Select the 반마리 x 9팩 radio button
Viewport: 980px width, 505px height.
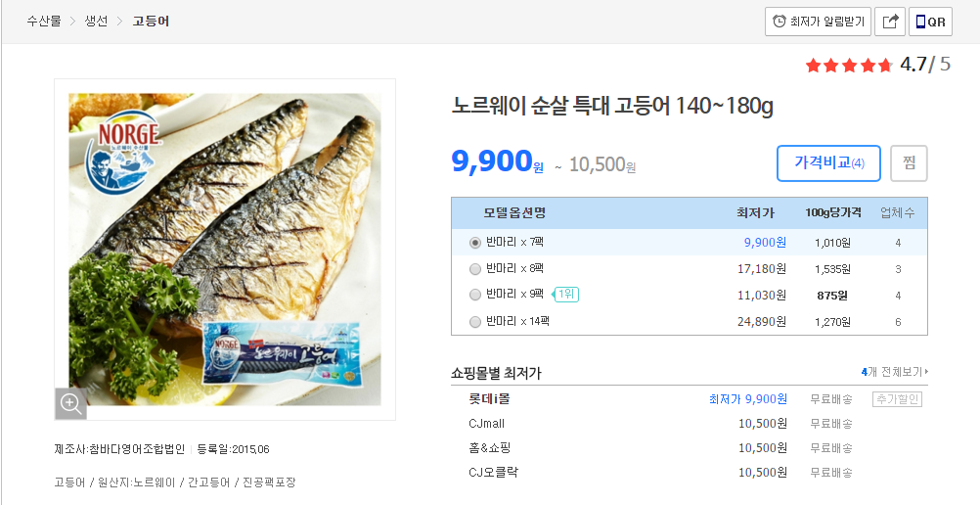(x=475, y=296)
